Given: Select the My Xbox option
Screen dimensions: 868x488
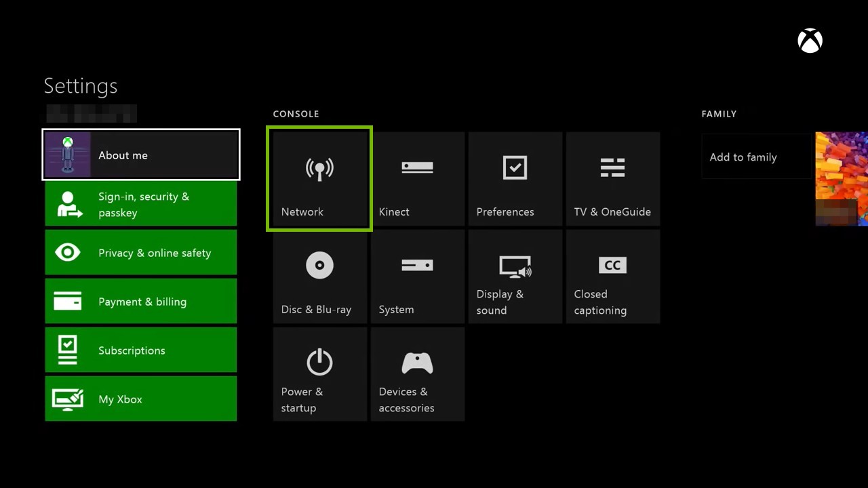Looking at the screenshot, I should 140,399.
